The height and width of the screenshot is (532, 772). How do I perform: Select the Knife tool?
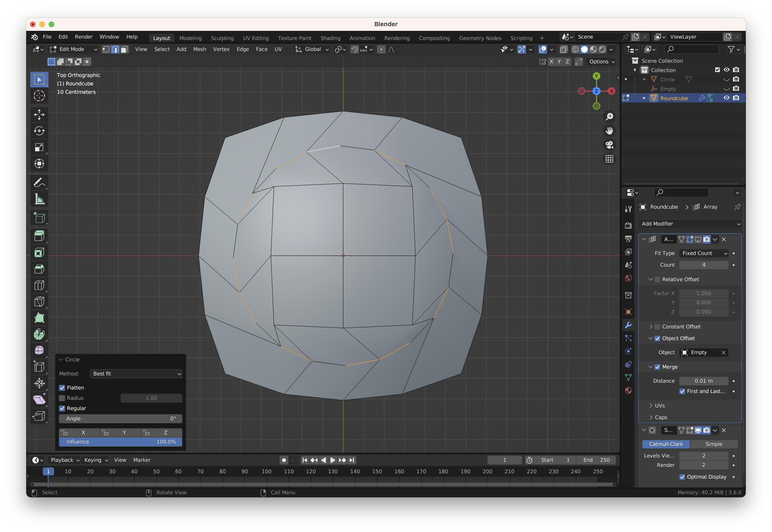click(39, 301)
